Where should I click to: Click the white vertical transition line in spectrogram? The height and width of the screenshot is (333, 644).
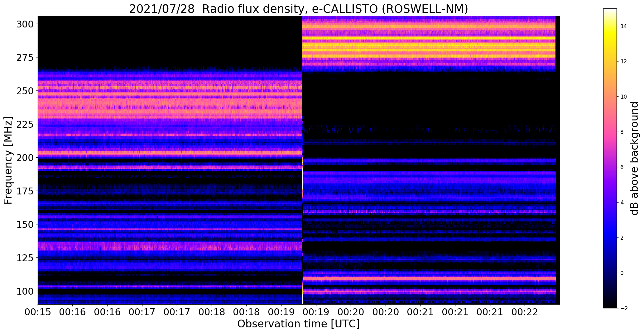click(302, 160)
